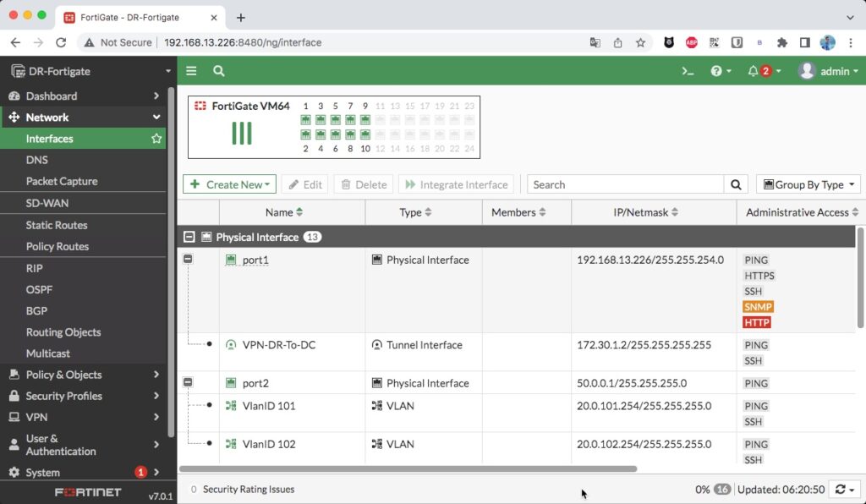Collapse the port2 tree row

[188, 382]
